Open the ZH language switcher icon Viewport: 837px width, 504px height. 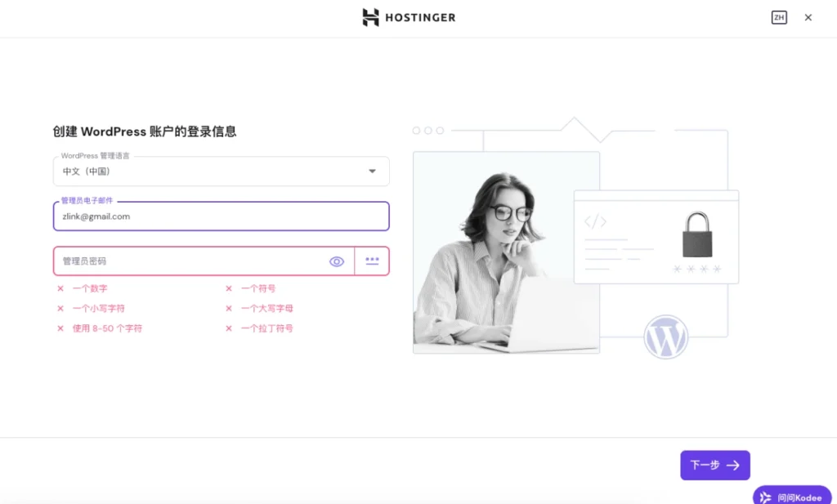click(779, 18)
